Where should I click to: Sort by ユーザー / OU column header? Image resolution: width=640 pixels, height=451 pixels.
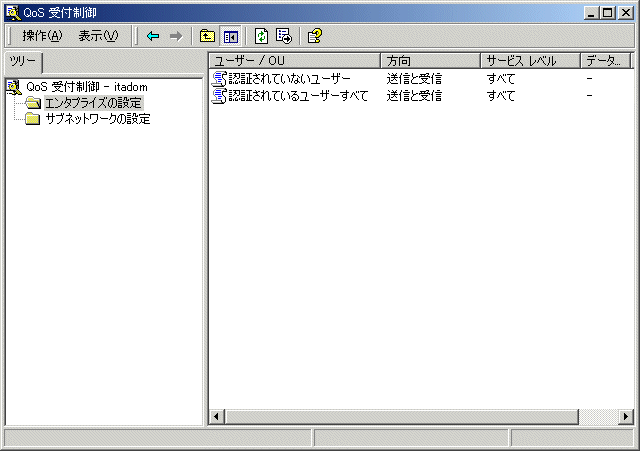[295, 61]
